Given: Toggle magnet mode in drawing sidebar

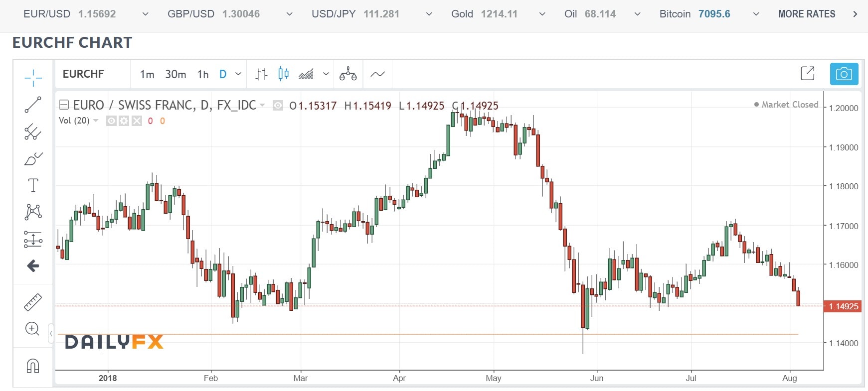Looking at the screenshot, I should tap(33, 366).
